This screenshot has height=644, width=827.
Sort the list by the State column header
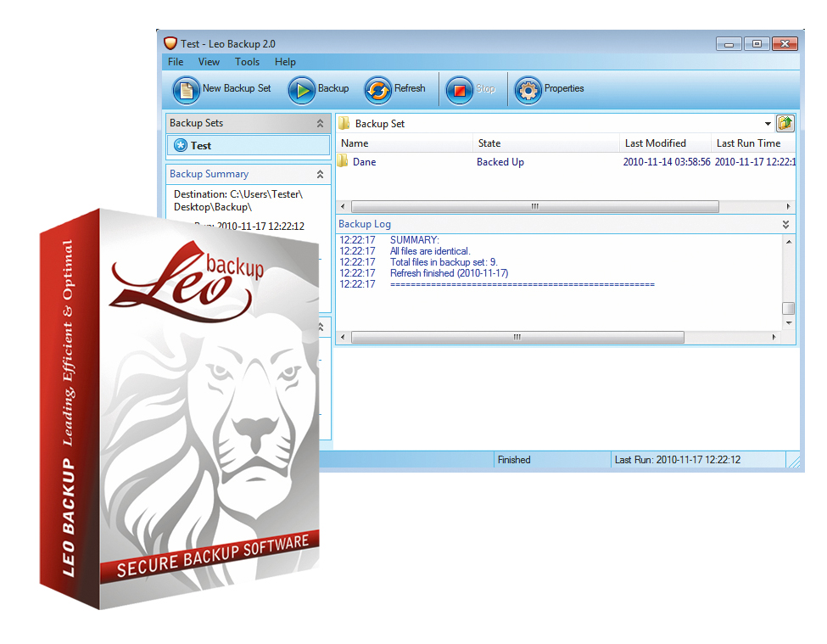[489, 143]
